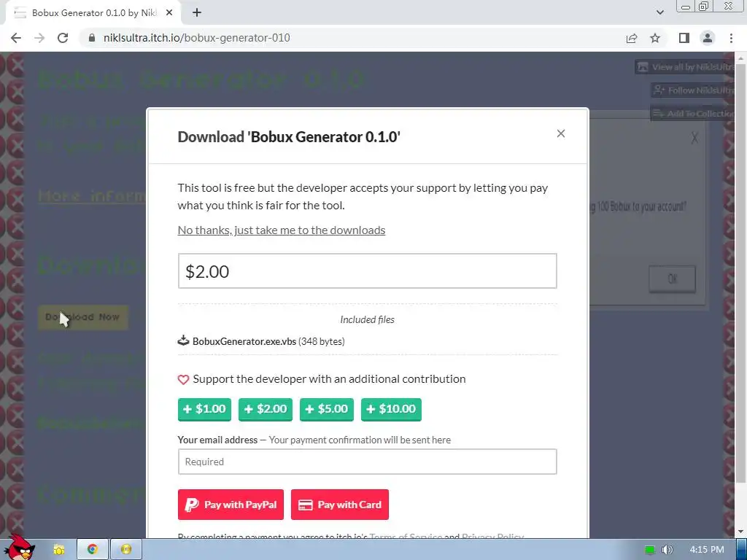The width and height of the screenshot is (747, 560).
Task: Focus the $2.00 price input field
Action: (368, 271)
